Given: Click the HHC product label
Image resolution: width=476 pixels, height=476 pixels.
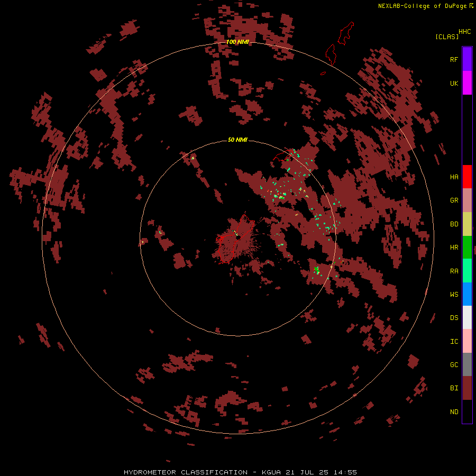Looking at the screenshot, I should (464, 32).
